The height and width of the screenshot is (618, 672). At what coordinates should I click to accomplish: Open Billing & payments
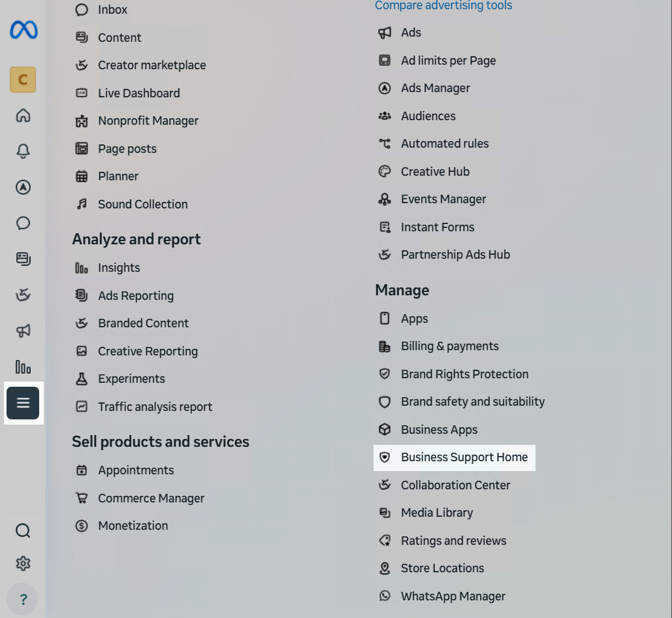(449, 346)
